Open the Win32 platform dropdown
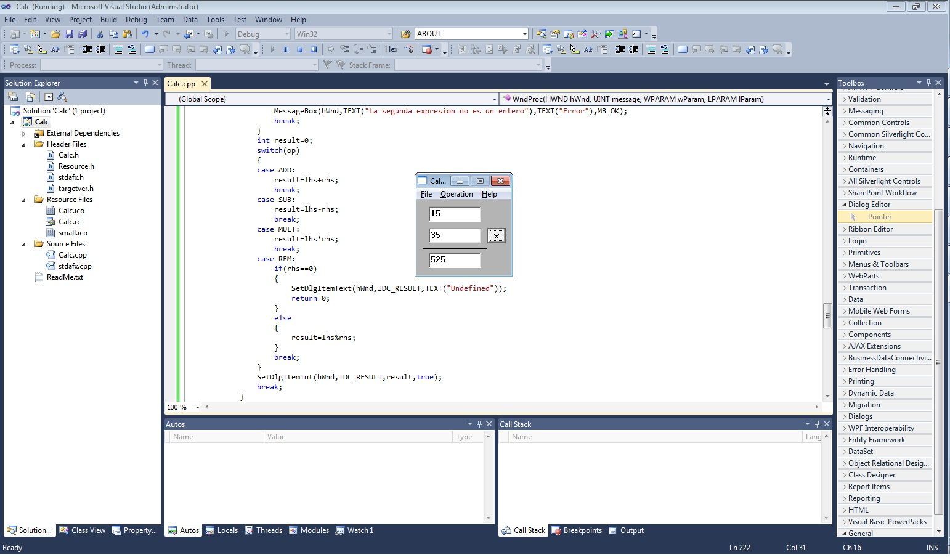 coord(390,34)
